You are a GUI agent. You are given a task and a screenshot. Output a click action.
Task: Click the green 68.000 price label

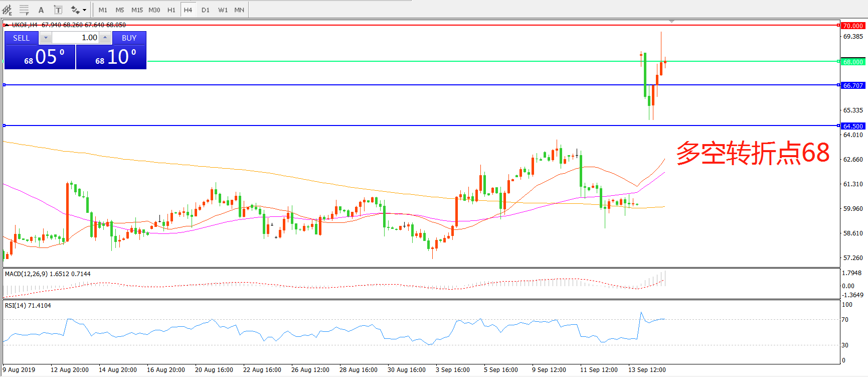852,62
